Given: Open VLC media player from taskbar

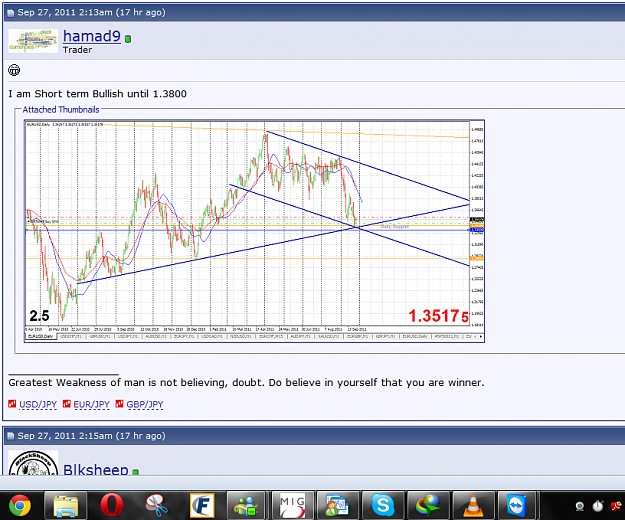Looking at the screenshot, I should pyautogui.click(x=473, y=505).
